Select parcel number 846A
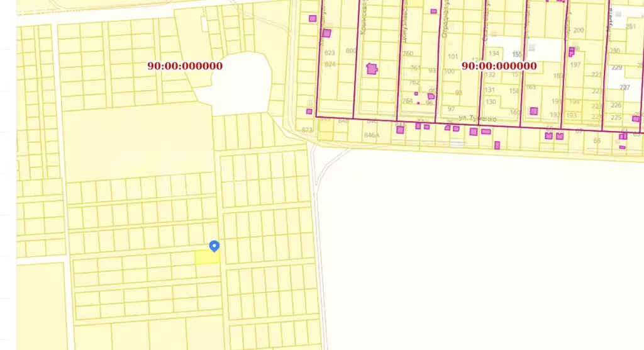644x350 pixels. click(372, 135)
